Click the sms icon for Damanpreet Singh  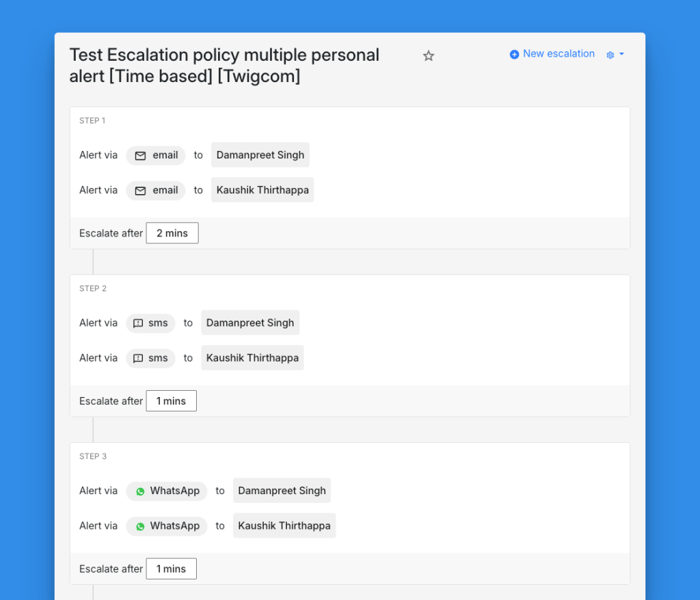(138, 323)
